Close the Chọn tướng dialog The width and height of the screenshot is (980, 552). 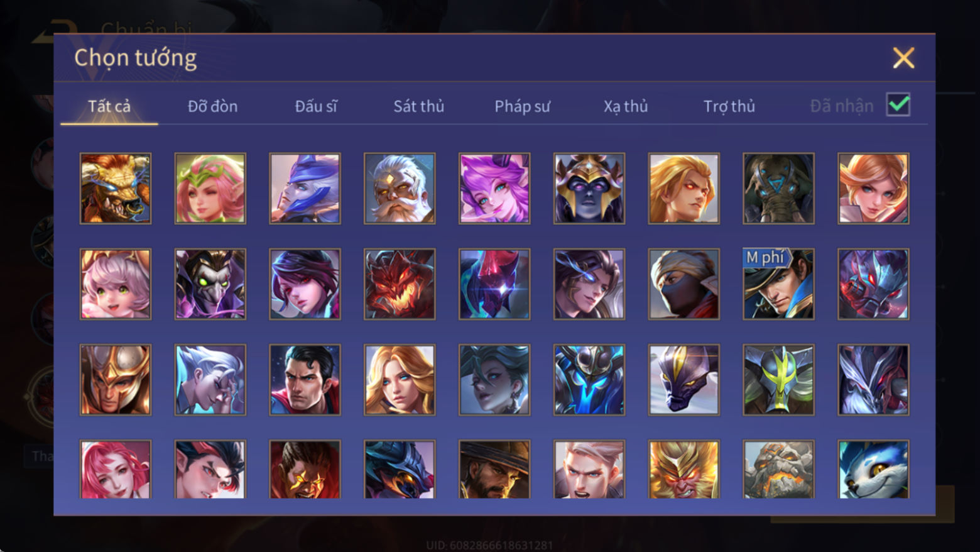pyautogui.click(x=903, y=58)
